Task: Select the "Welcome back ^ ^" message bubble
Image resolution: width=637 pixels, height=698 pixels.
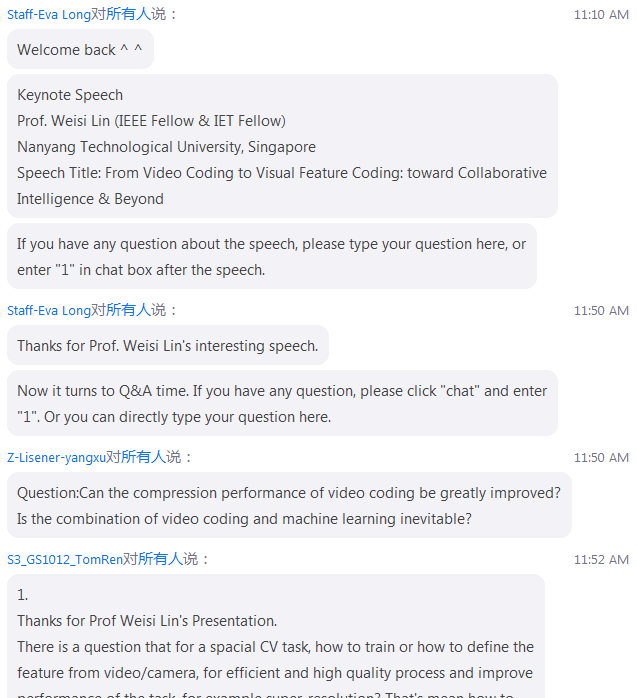Action: tap(80, 50)
